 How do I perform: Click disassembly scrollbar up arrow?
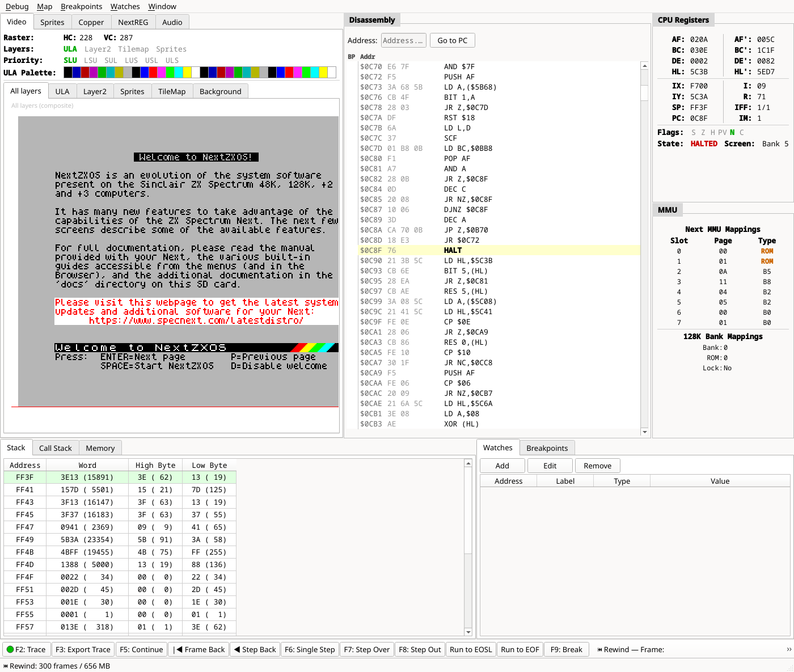tap(644, 66)
